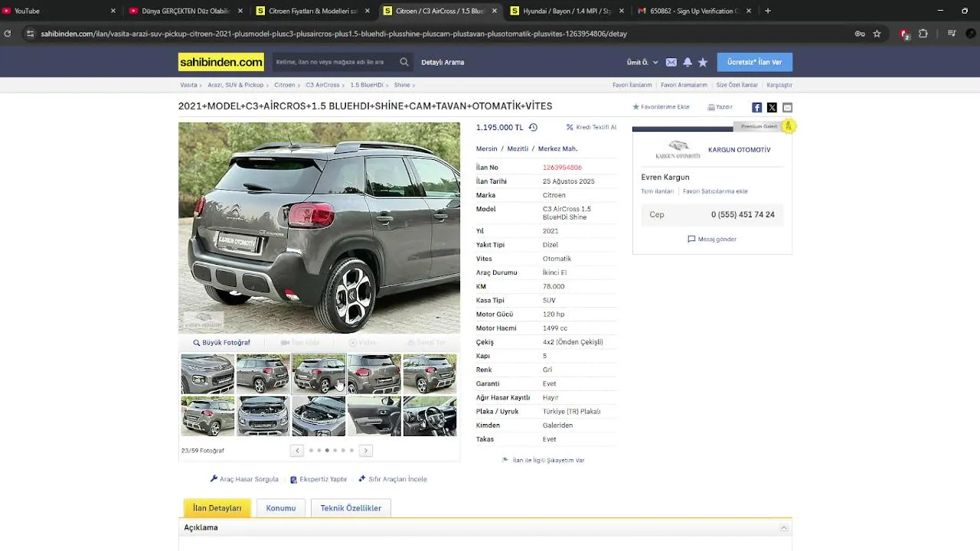
Task: Click Vasıta breadcrumb
Action: click(188, 85)
